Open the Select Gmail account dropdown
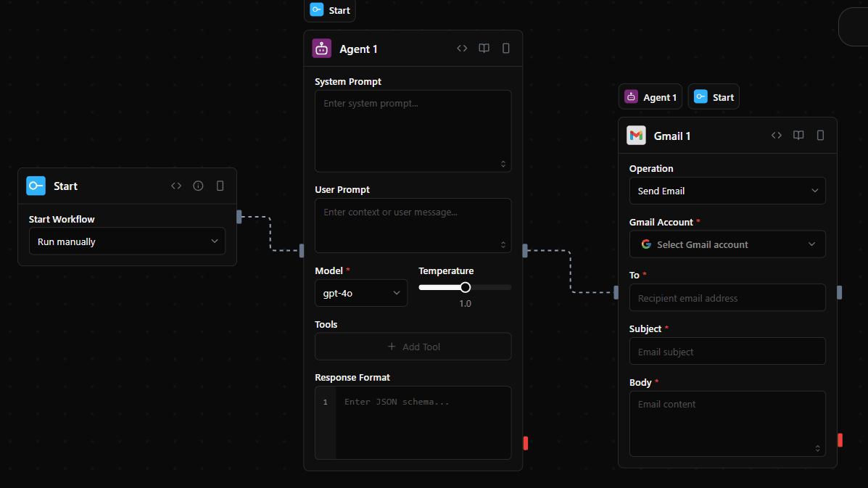The height and width of the screenshot is (488, 868). tap(727, 244)
